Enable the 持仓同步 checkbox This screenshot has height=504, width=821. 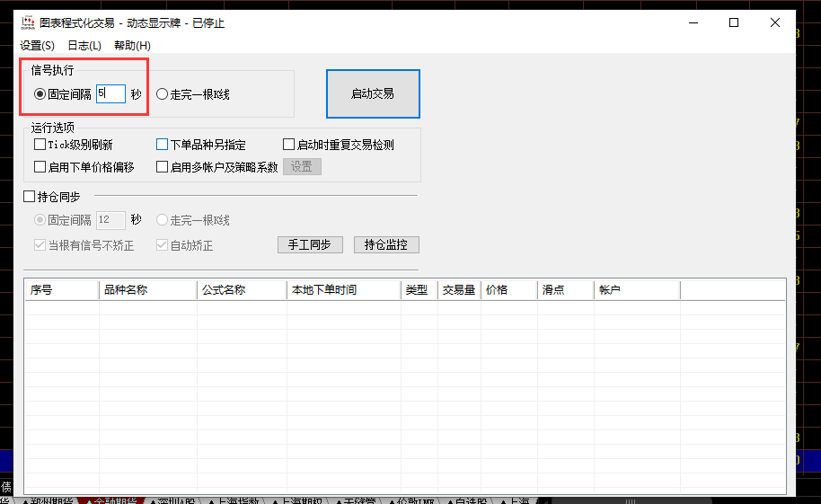pos(28,195)
